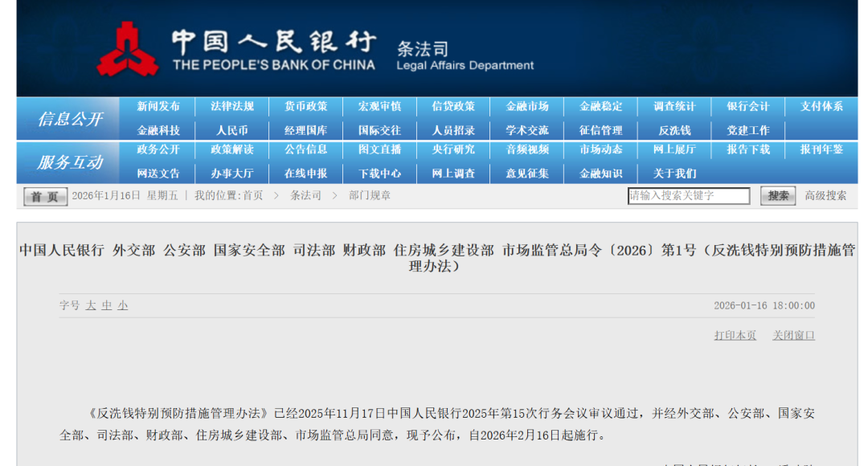Click the 打印本页 print link
The image size is (868, 466).
(735, 336)
